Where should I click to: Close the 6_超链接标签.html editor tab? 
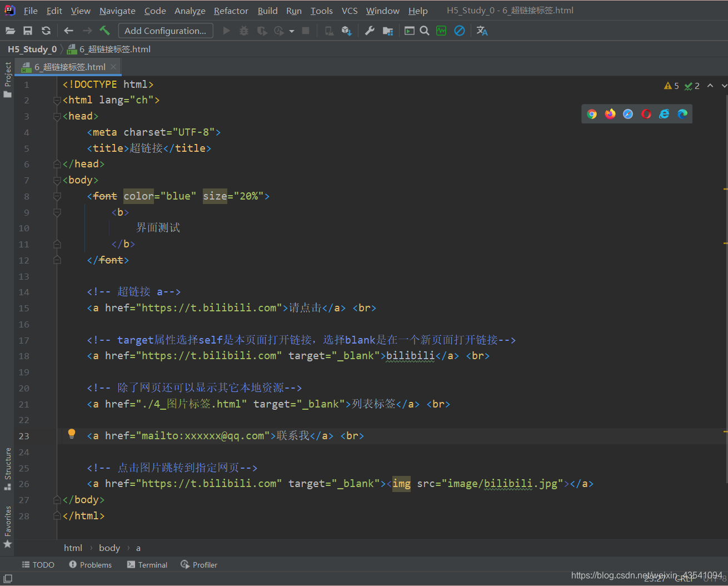point(113,67)
